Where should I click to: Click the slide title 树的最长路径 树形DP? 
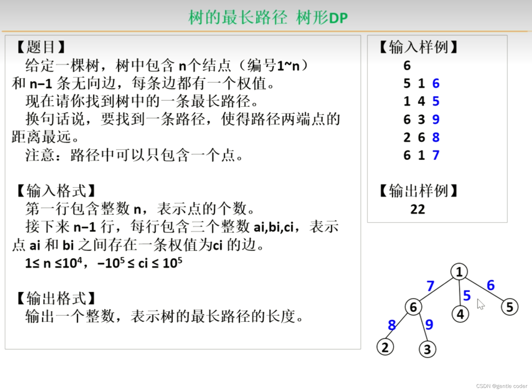(268, 17)
